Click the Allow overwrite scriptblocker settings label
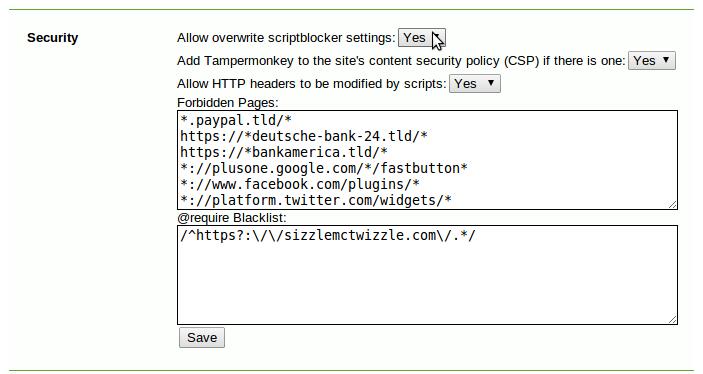 (286, 38)
